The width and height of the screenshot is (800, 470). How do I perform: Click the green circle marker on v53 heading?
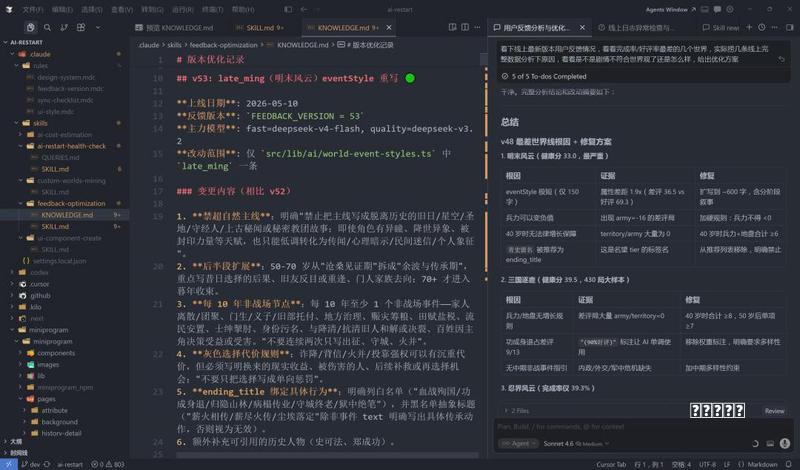coord(410,78)
